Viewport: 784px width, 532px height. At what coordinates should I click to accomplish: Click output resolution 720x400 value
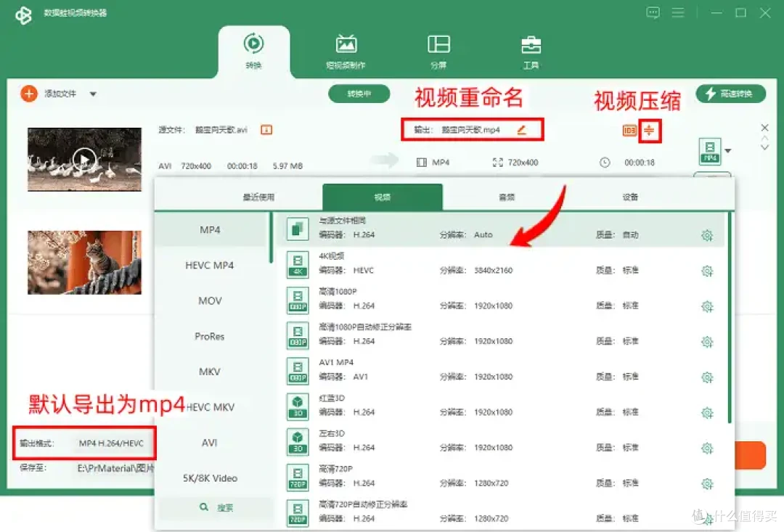pos(523,163)
